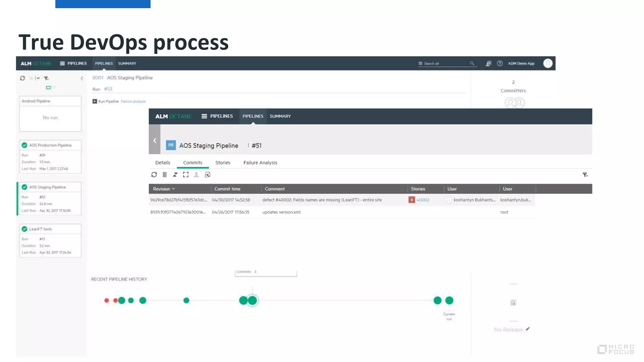The image size is (644, 362).
Task: Click the isolated green run dot in history timeline
Action: coord(186,300)
